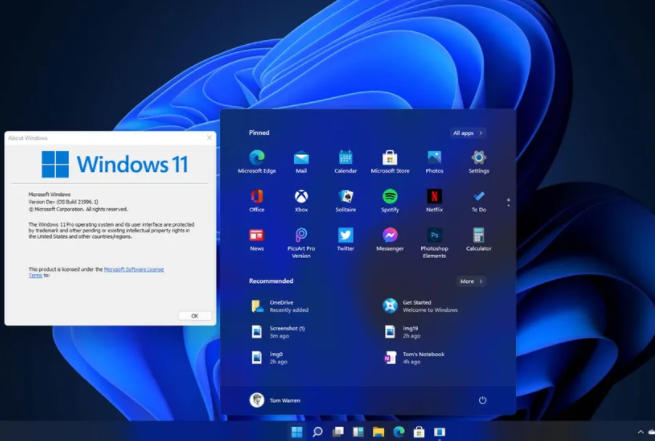
Task: Launch the pinned Mail app
Action: (x=301, y=162)
